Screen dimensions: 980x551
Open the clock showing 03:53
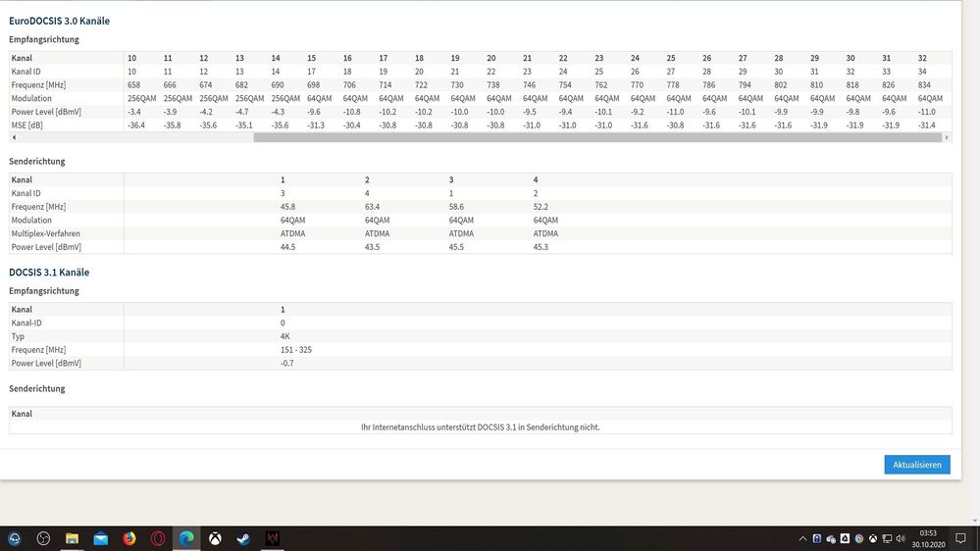[928, 533]
